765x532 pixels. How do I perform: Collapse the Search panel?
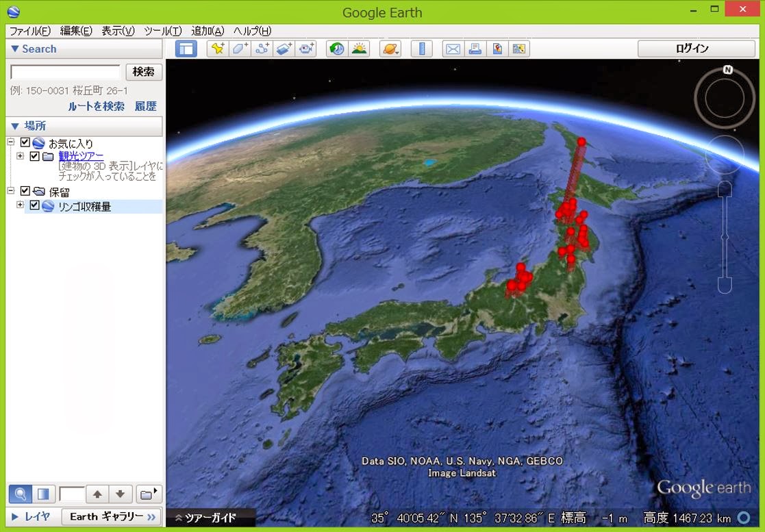coord(14,49)
